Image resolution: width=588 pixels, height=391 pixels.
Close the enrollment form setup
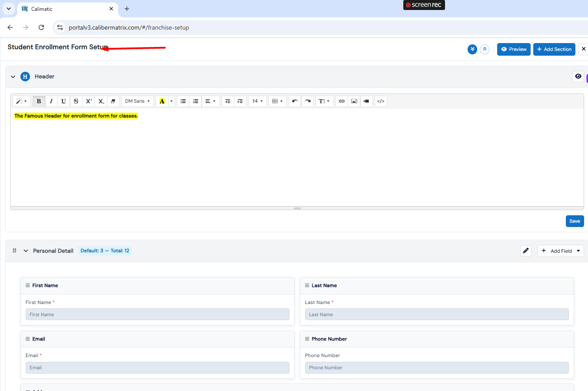[583, 50]
